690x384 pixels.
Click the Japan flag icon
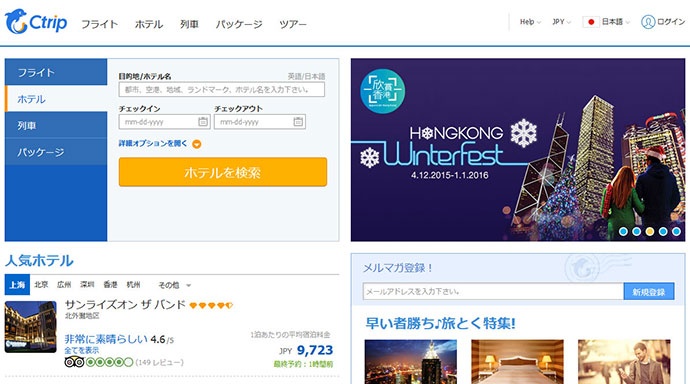[591, 22]
